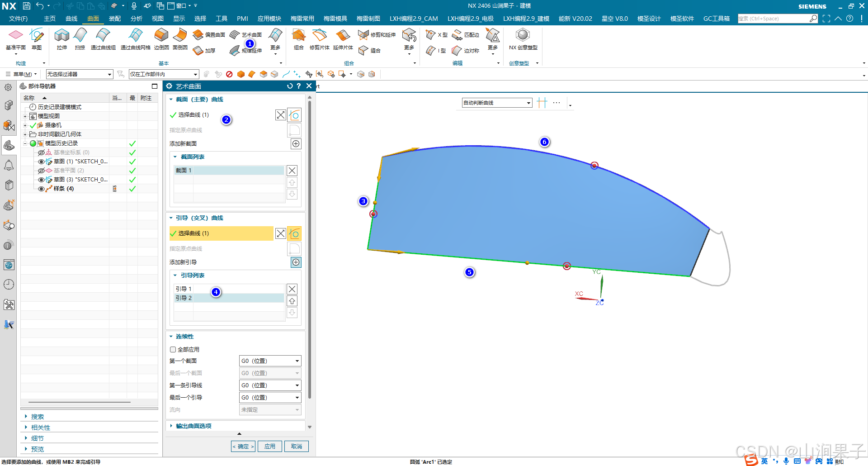Select the 修剪和延伸 trim and extend tool

point(377,35)
